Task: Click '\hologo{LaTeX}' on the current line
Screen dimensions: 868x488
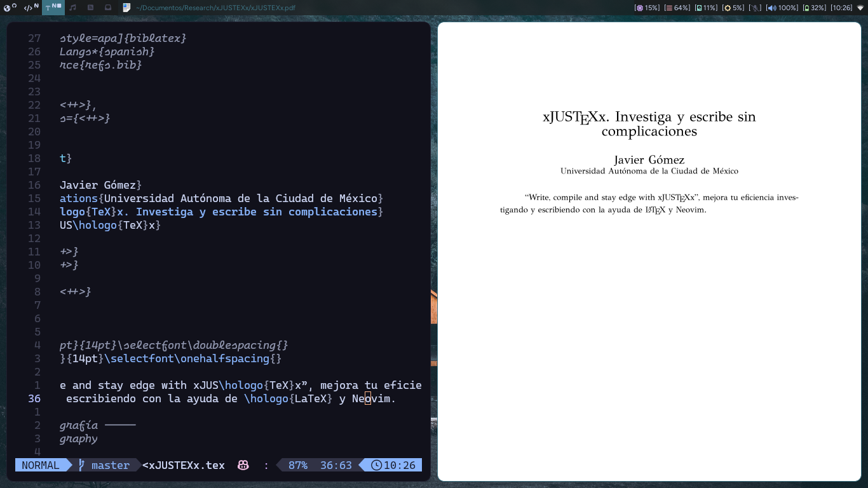Action: tap(288, 398)
